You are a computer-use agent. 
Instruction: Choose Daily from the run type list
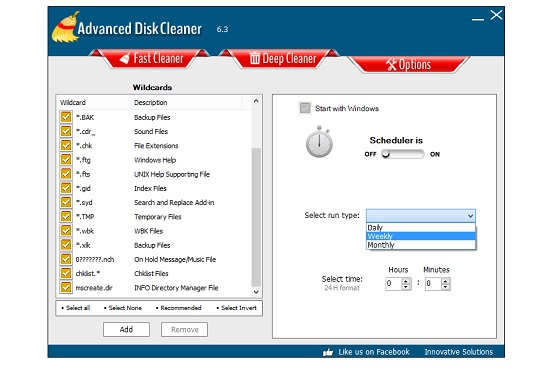421,228
